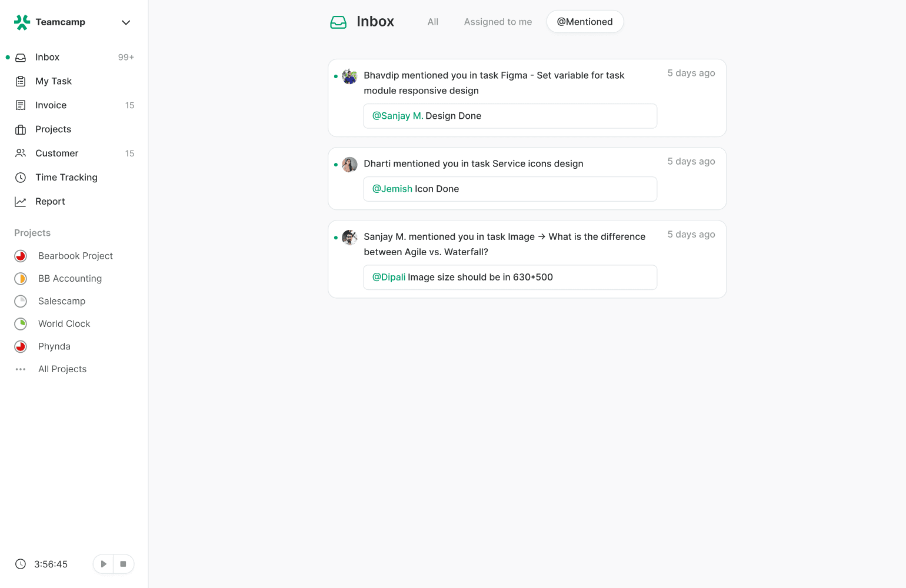This screenshot has height=588, width=906.
Task: Open the @Sanjay M. mention link
Action: point(398,116)
